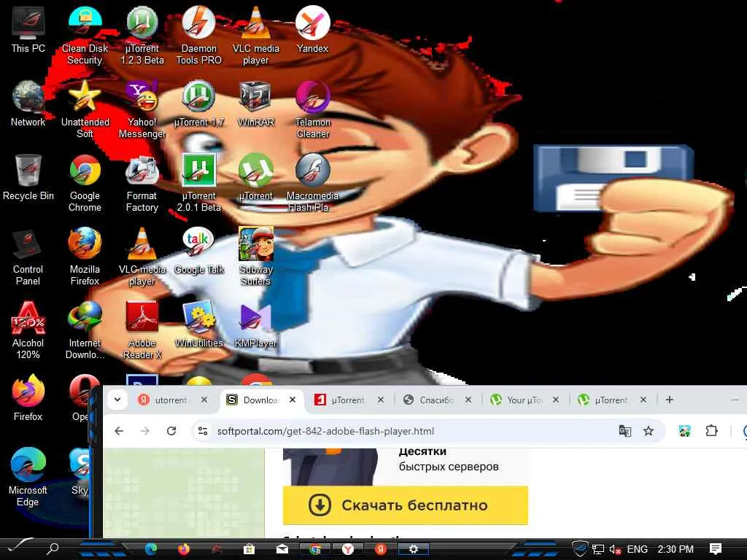Screen dimensions: 747x560
Task: Launch WinRAR from the desktop
Action: click(x=256, y=104)
